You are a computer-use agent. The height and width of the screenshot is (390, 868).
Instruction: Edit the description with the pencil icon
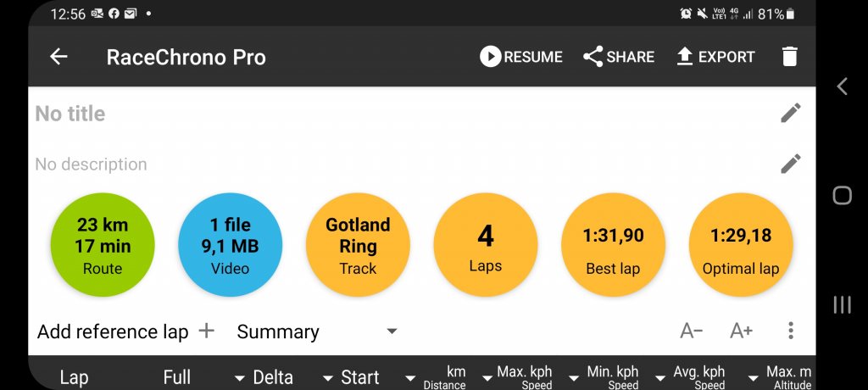[791, 164]
